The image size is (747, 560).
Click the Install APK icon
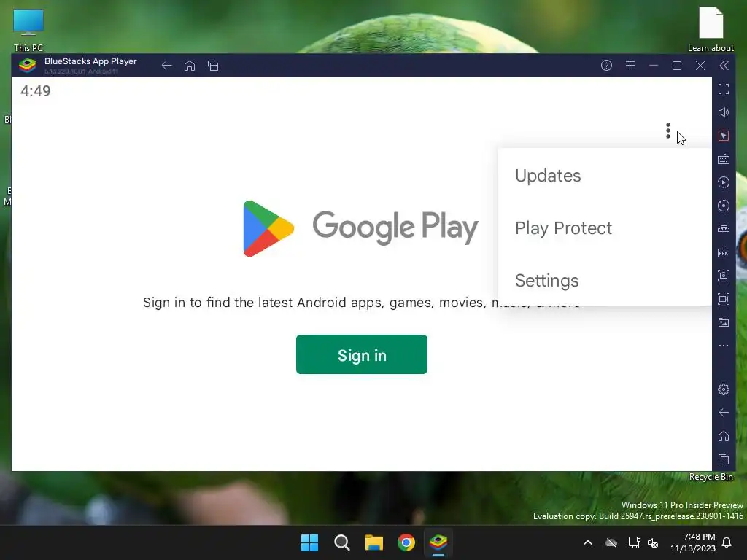723,252
